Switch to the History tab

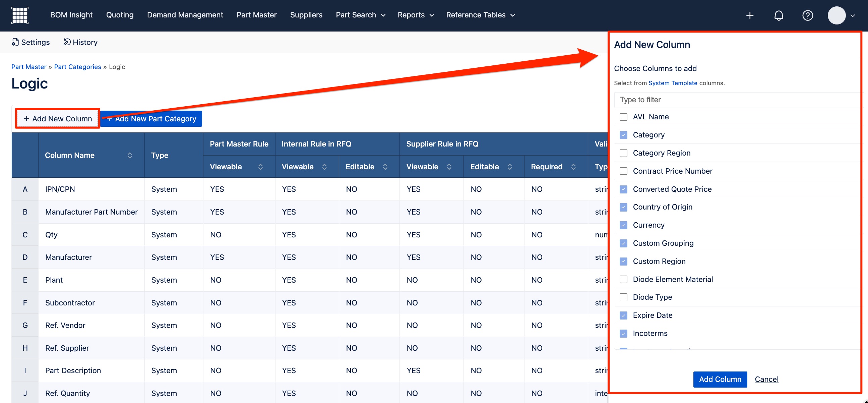click(80, 43)
